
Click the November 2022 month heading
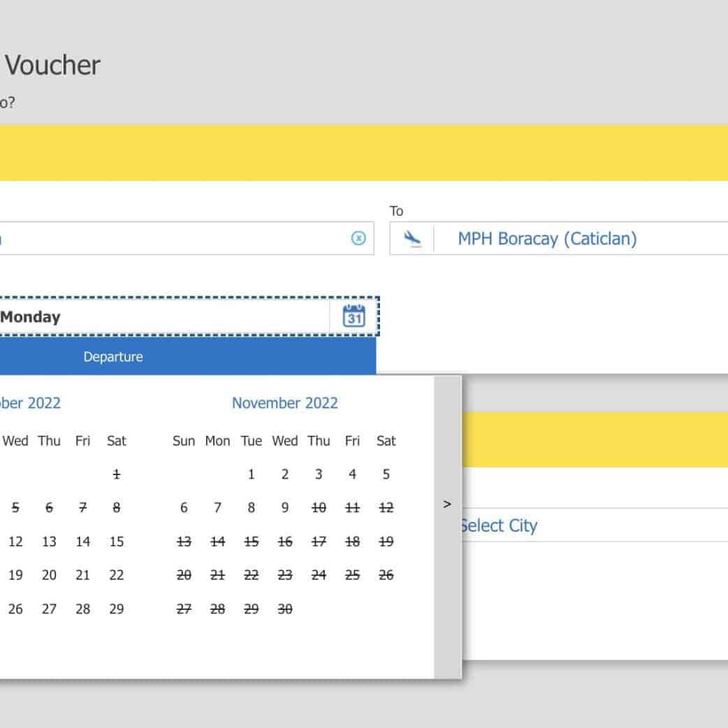[x=284, y=403]
